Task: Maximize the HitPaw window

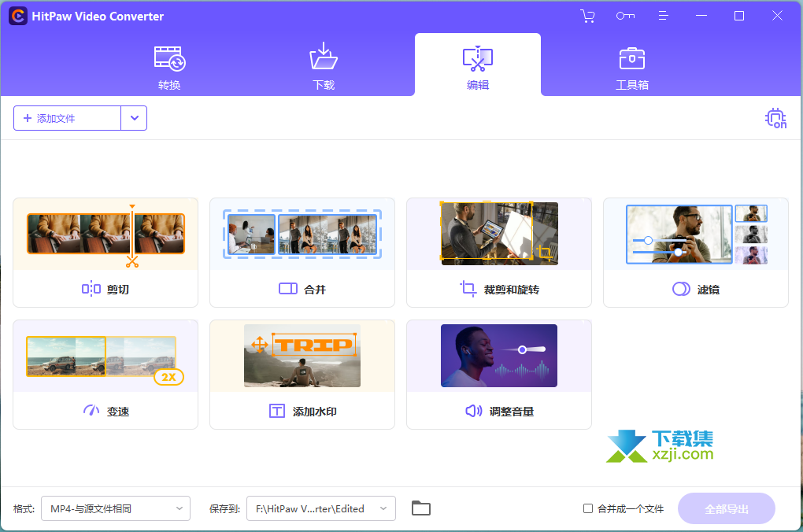Action: point(739,16)
